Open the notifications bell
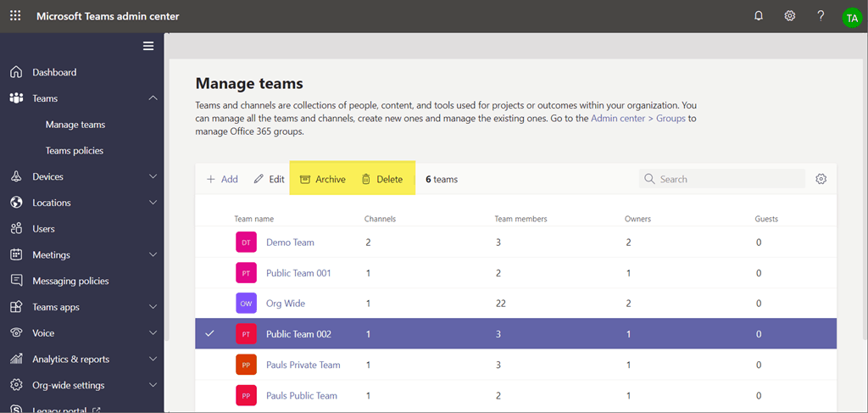This screenshot has width=868, height=413. (x=759, y=16)
